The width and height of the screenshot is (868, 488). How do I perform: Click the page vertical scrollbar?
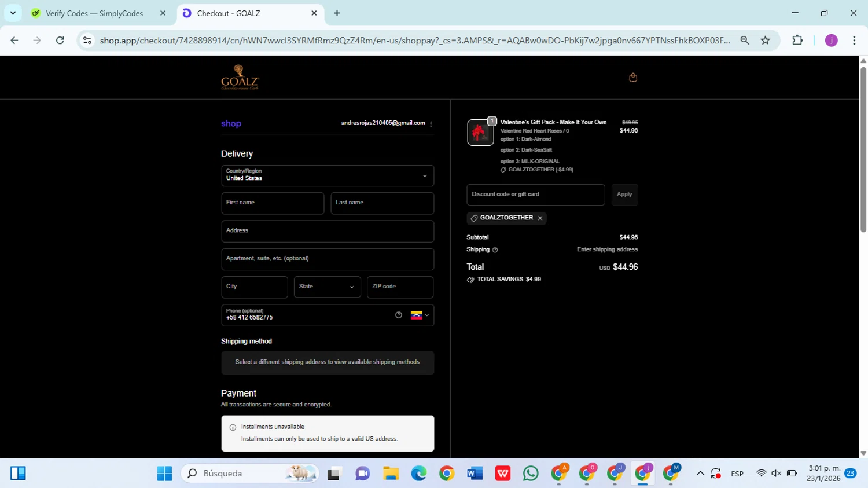click(863, 149)
